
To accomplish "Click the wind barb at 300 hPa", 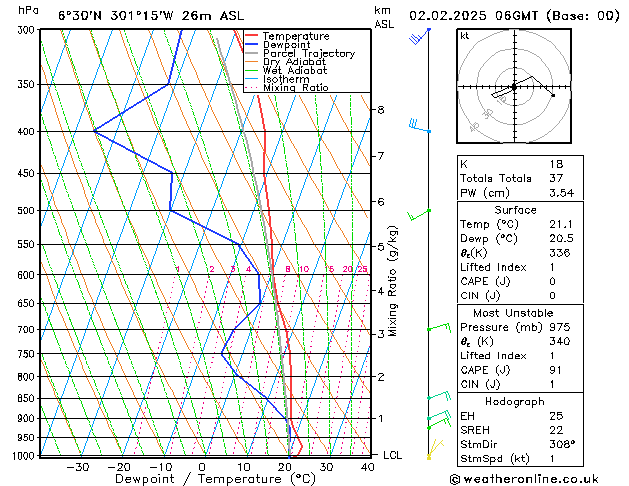I will [418, 36].
